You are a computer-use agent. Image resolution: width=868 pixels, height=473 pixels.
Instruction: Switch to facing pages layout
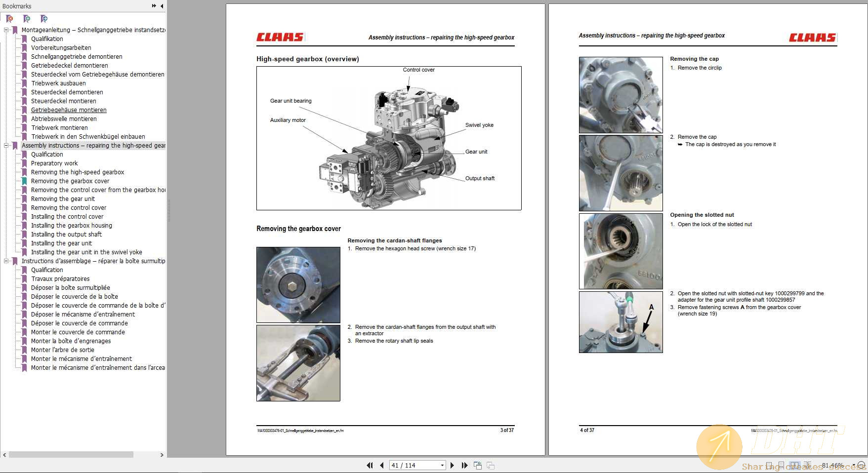794,465
